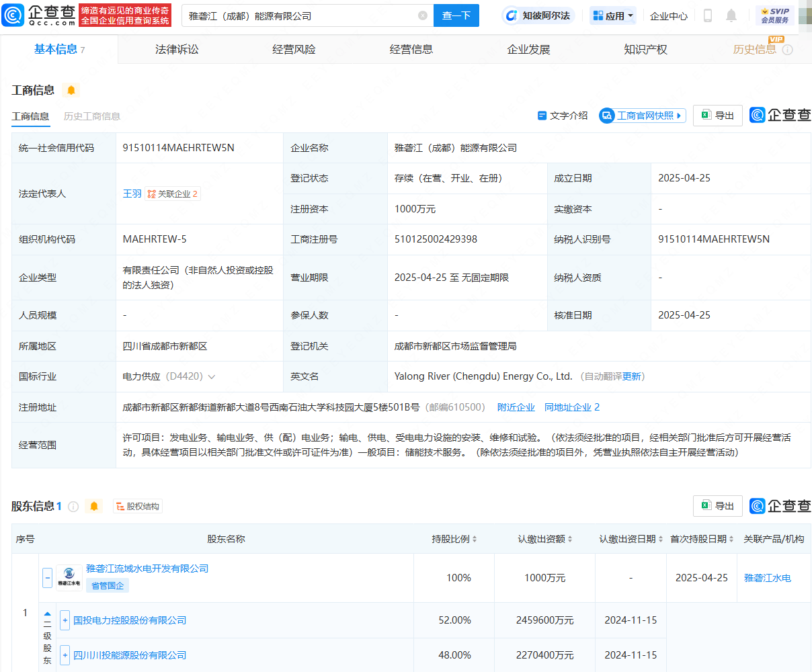Viewport: 812px width, 672px height.
Task: Click 省管国企 tag
Action: pyautogui.click(x=108, y=585)
